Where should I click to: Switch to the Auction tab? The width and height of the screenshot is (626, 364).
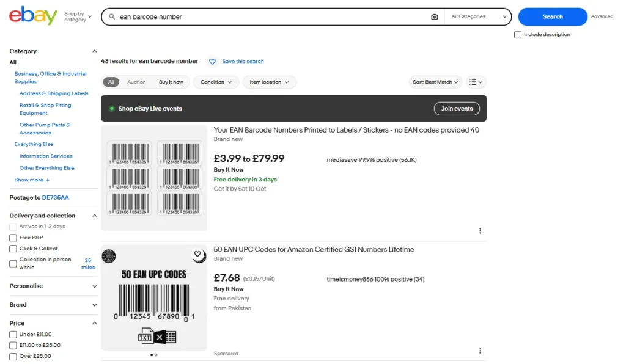click(136, 82)
